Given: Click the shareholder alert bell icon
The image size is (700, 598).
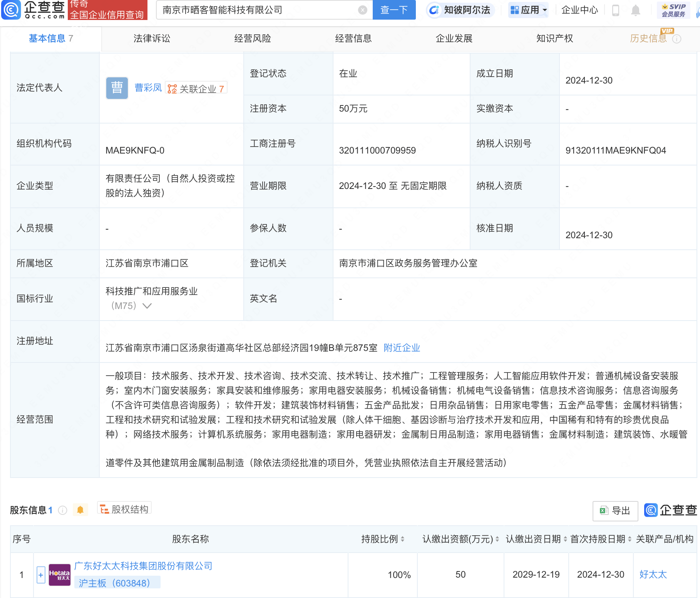Looking at the screenshot, I should pyautogui.click(x=80, y=510).
